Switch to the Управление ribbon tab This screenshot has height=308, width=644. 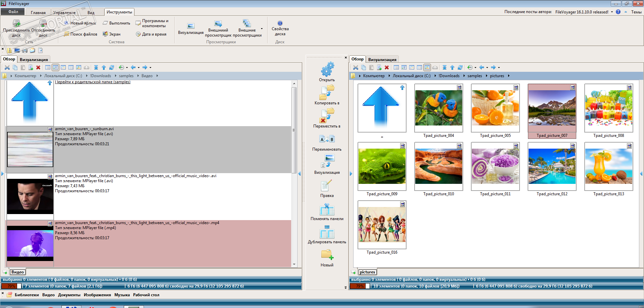[x=64, y=13]
